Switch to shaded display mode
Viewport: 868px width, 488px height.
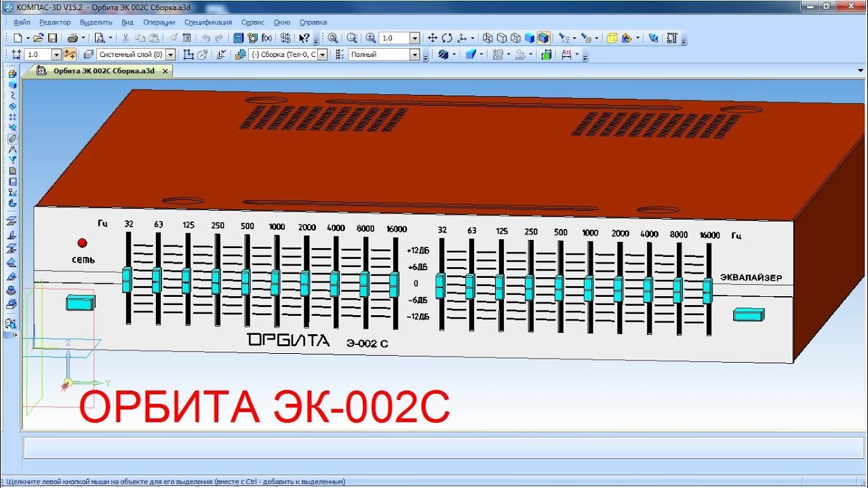pyautogui.click(x=530, y=38)
